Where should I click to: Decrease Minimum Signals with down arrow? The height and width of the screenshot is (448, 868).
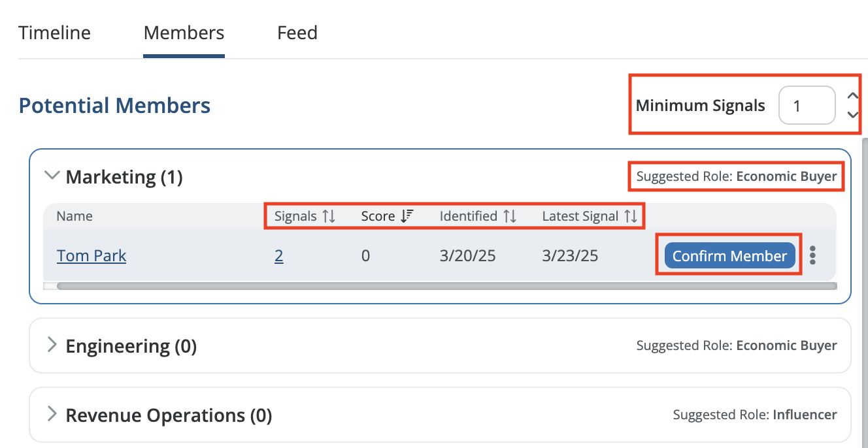pyautogui.click(x=852, y=115)
